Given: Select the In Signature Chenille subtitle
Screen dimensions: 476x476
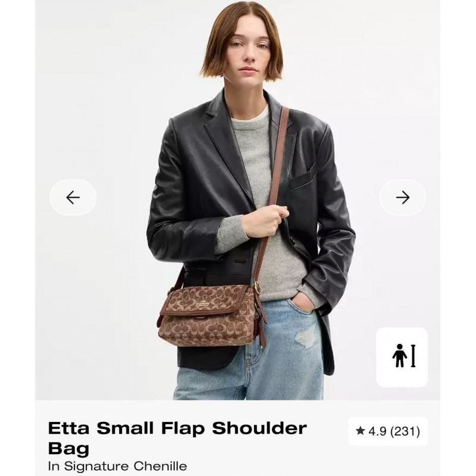Looking at the screenshot, I should pos(117,466).
